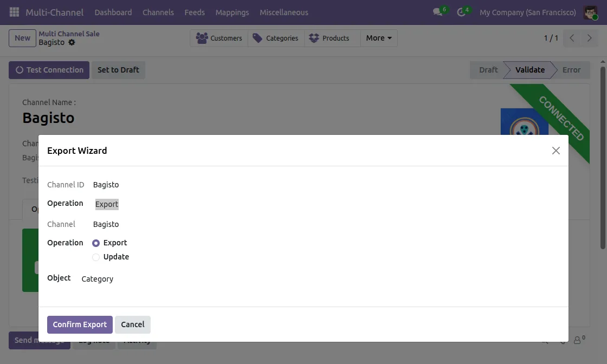This screenshot has height=364, width=607.
Task: Click the highlighted Export operation field
Action: 107,204
